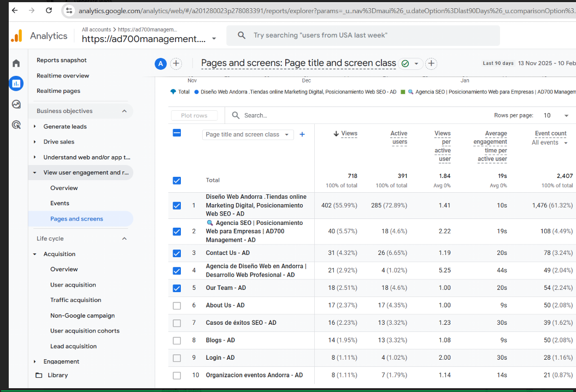The width and height of the screenshot is (576, 392).
Task: Select Traffic acquisition in the sidebar
Action: 75,300
